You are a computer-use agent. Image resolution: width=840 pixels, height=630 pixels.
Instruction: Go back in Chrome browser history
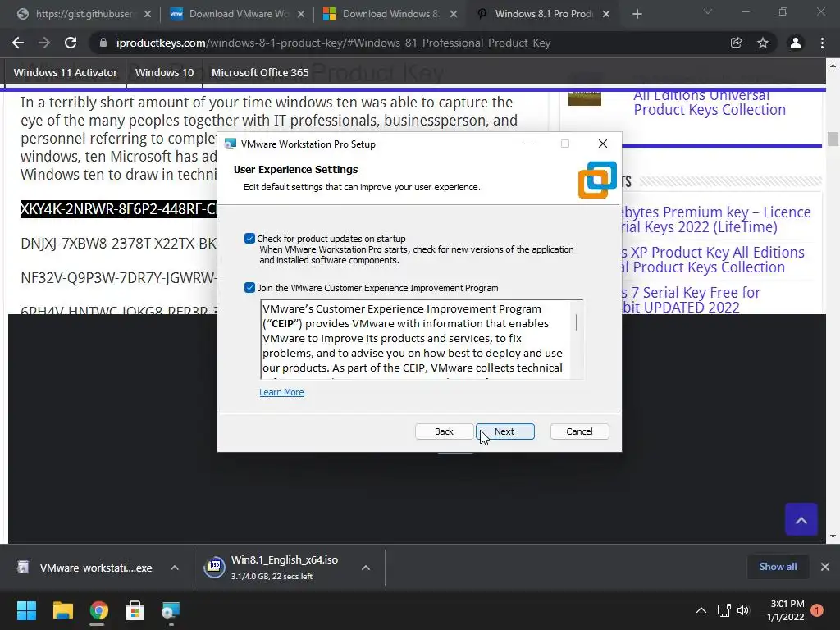coord(18,43)
